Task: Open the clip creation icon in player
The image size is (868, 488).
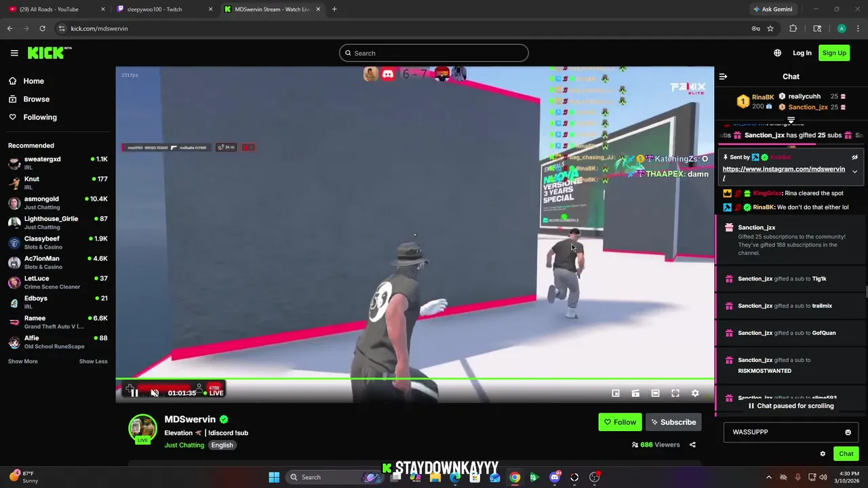Action: [x=635, y=393]
